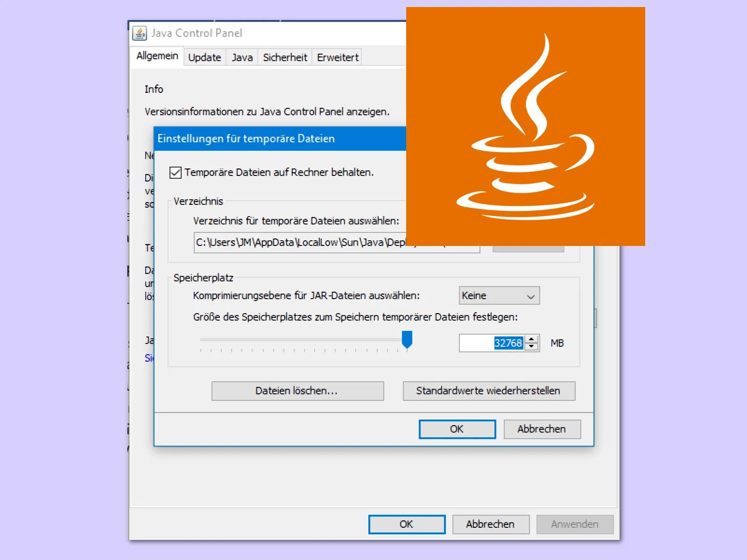Image resolution: width=747 pixels, height=560 pixels.
Task: Click 'Komprimierungsebene für JAR-Dateien auswählen:' label
Action: click(306, 296)
